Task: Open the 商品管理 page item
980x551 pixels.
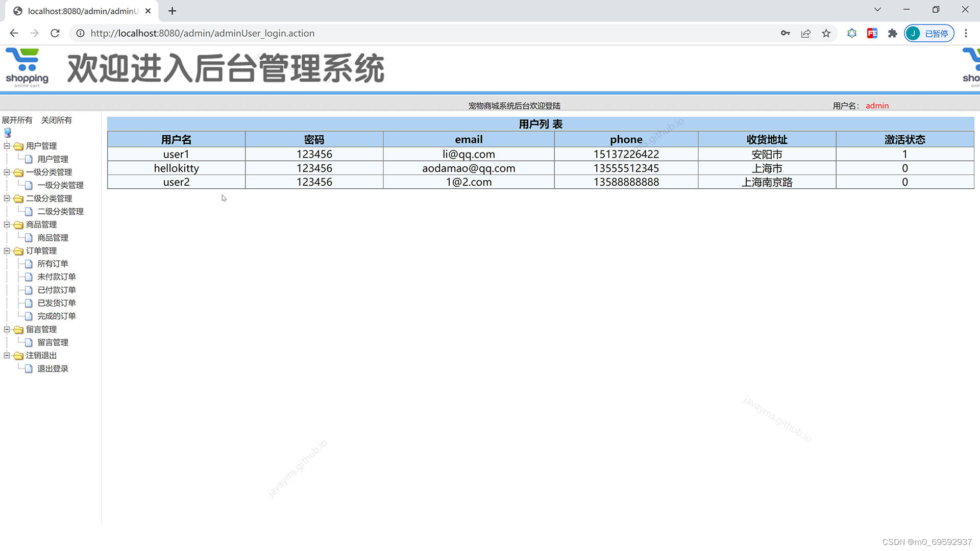Action: (53, 238)
